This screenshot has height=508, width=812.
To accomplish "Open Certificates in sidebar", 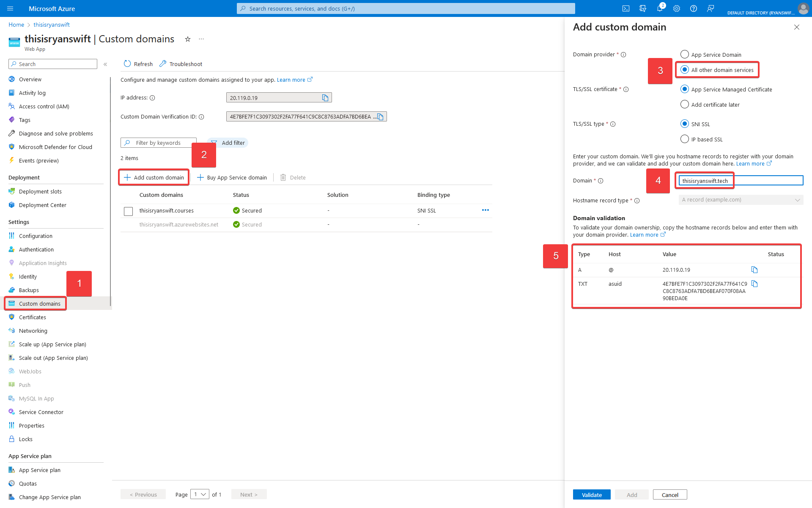I will [33, 317].
